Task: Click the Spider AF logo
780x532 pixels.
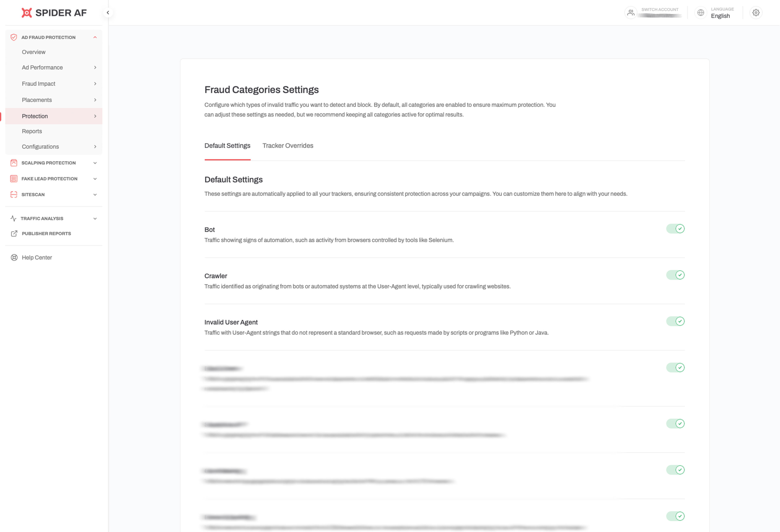Action: click(x=53, y=12)
